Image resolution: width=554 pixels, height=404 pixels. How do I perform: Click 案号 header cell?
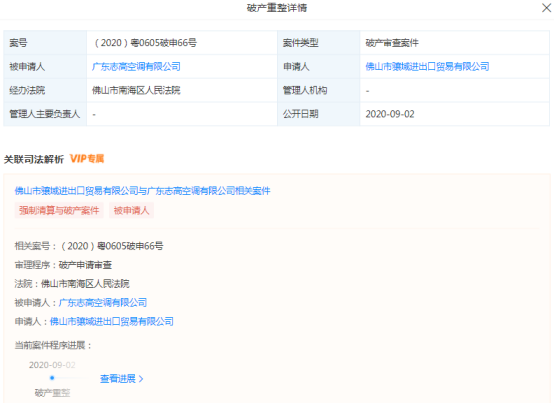[45, 43]
